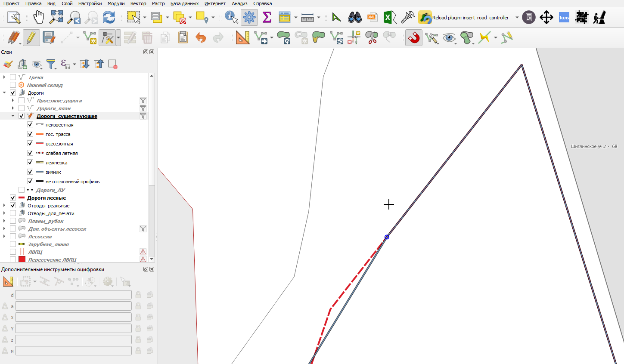The image size is (624, 364).
Task: Open the attribute table icon
Action: click(x=285, y=18)
